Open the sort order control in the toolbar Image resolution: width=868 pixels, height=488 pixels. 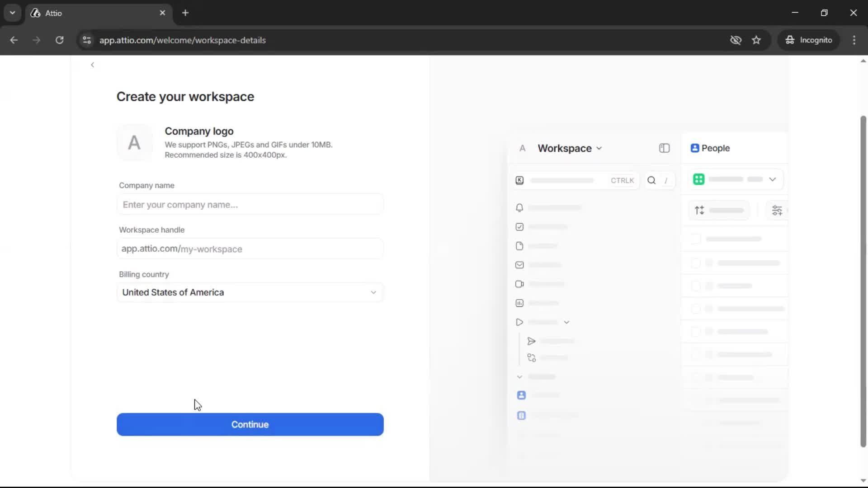pos(699,210)
